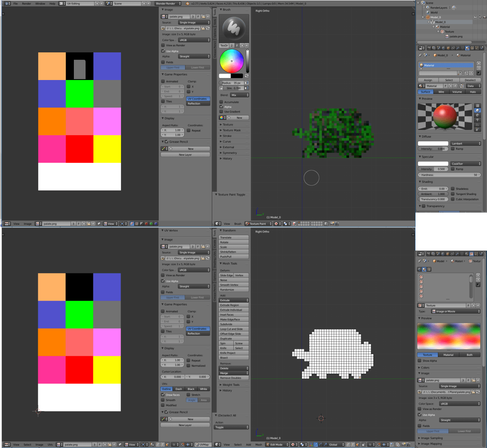Click the Cursor Location X field
This screenshot has width=487, height=448.
(173, 377)
